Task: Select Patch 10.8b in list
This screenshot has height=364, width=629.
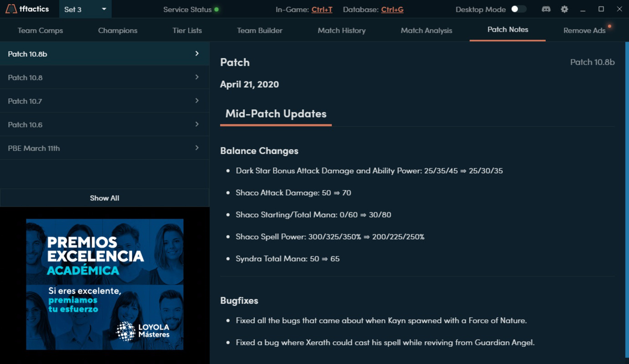Action: (104, 54)
